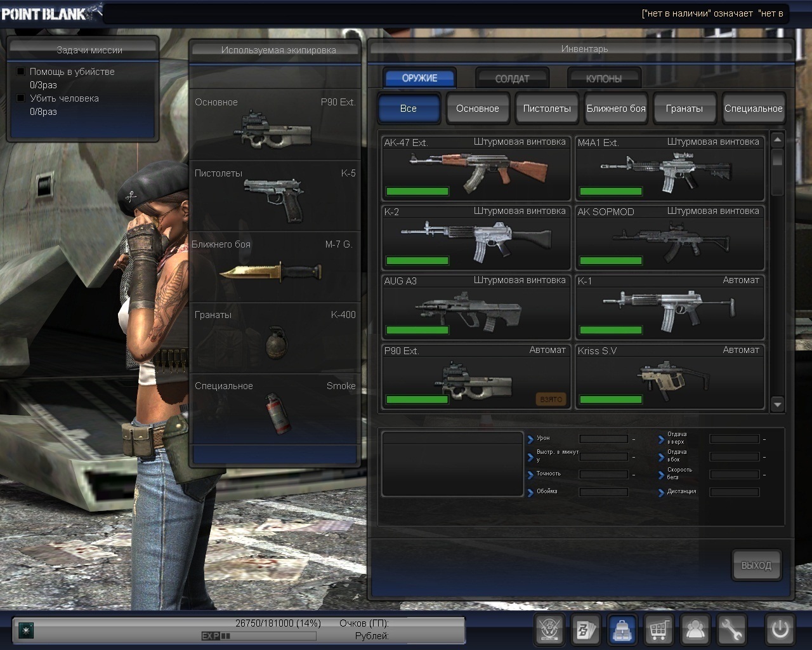Click the Отдача вверх stat arrow
The width and height of the screenshot is (812, 650).
(x=661, y=439)
